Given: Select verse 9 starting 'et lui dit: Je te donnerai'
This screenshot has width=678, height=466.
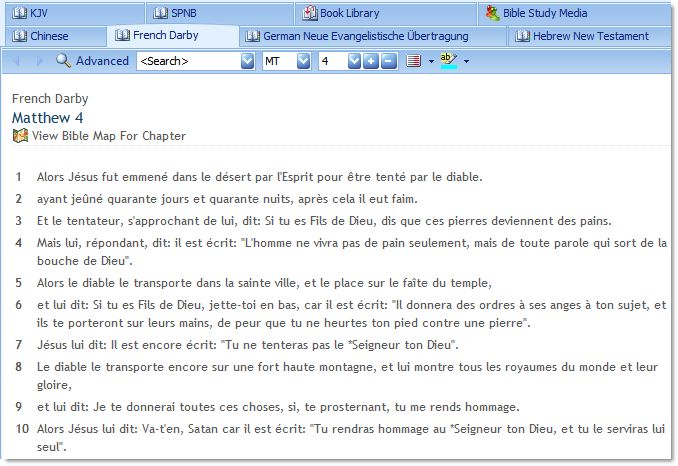Looking at the screenshot, I should [x=278, y=407].
